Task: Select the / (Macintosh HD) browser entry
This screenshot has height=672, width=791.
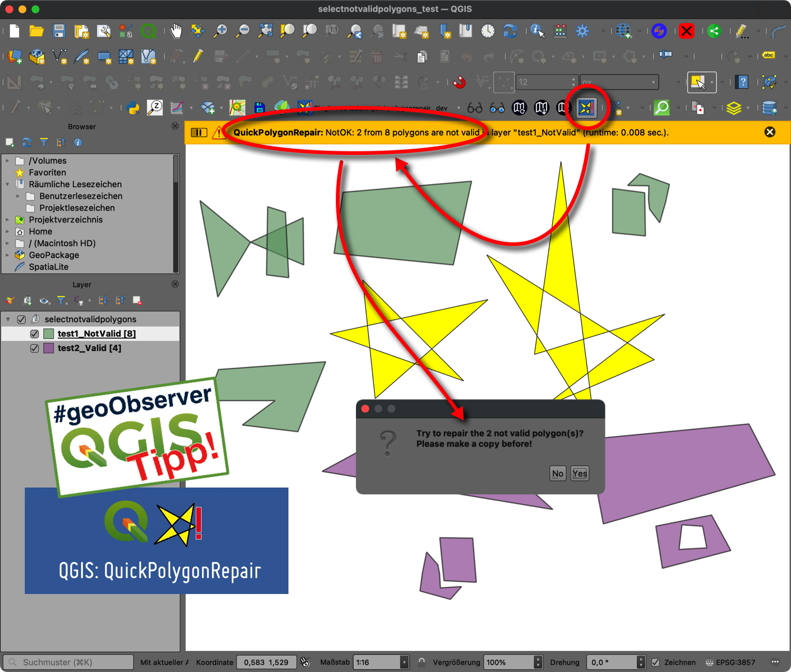Action: click(62, 244)
